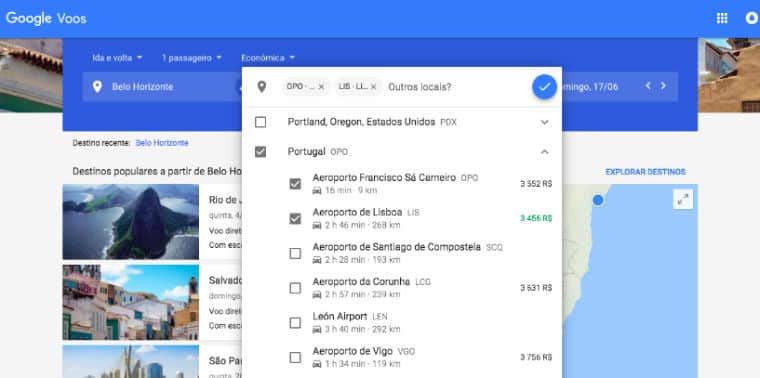The image size is (760, 378).
Task: Check Aeroporto de Vigo checkbox
Action: coord(295,358)
